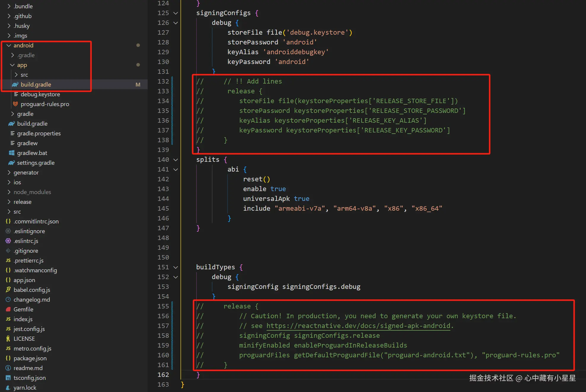Fold the signingConfigs block at line 125
Screen dimensions: 586x392
[175, 13]
